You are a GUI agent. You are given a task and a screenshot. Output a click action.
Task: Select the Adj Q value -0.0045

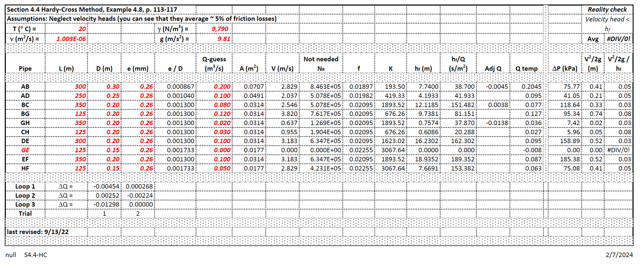click(497, 87)
